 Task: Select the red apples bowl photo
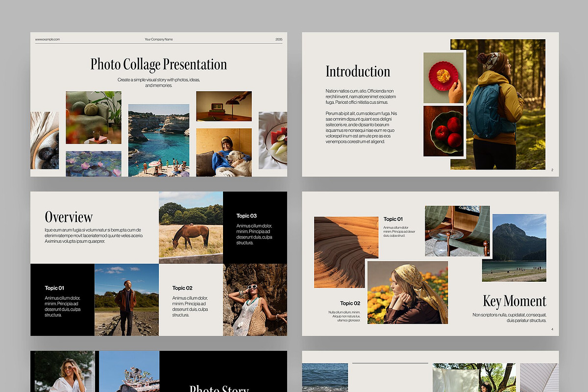pos(443,131)
